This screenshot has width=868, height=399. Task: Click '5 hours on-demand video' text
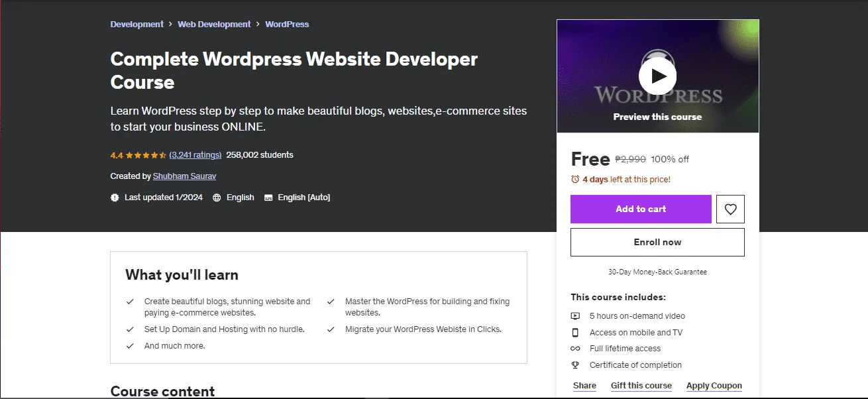pos(637,316)
